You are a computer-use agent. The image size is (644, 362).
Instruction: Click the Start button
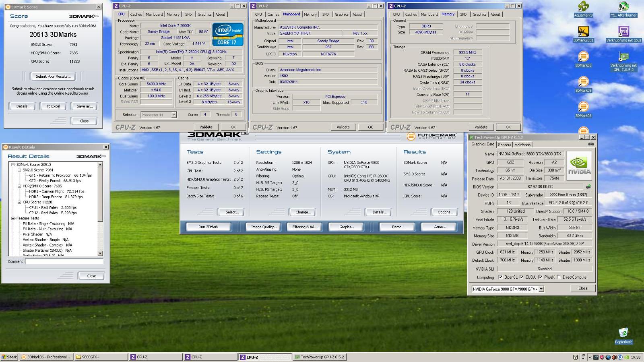pyautogui.click(x=9, y=357)
